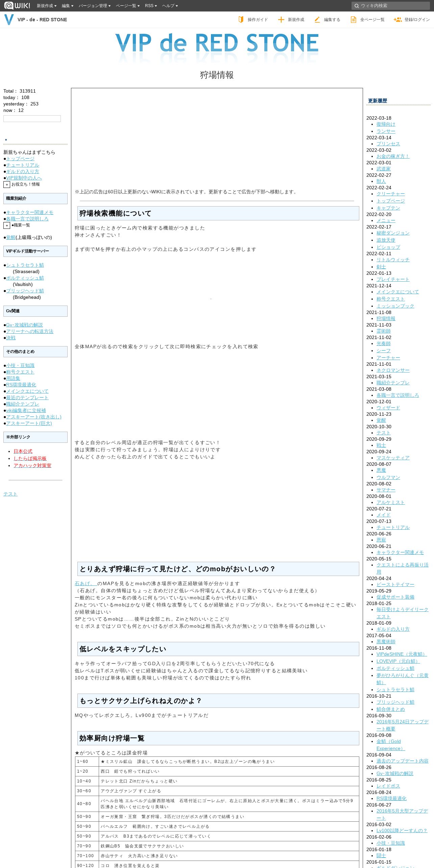This screenshot has height=868, width=434.
Task: Expand the ●職業一覧 plus box
Action: (x=6, y=225)
